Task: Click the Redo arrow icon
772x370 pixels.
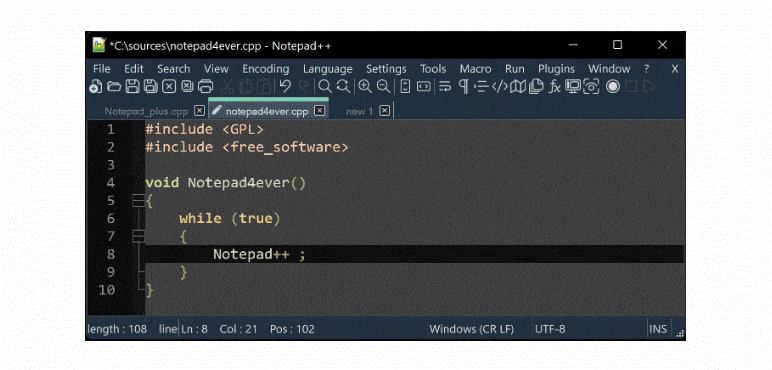Action: 304,87
